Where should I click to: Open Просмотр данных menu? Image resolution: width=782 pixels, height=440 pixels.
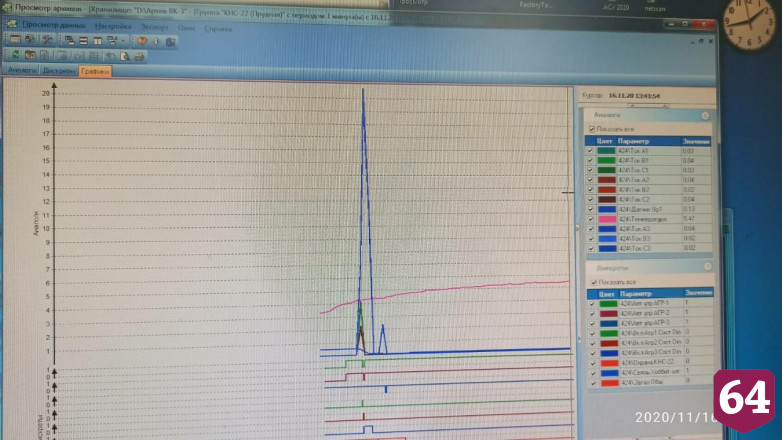tap(54, 24)
